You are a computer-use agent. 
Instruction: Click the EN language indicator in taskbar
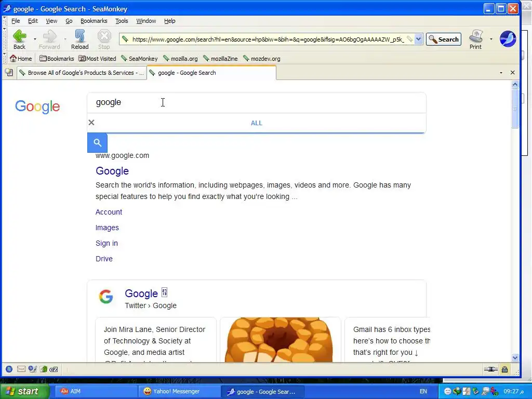423,391
